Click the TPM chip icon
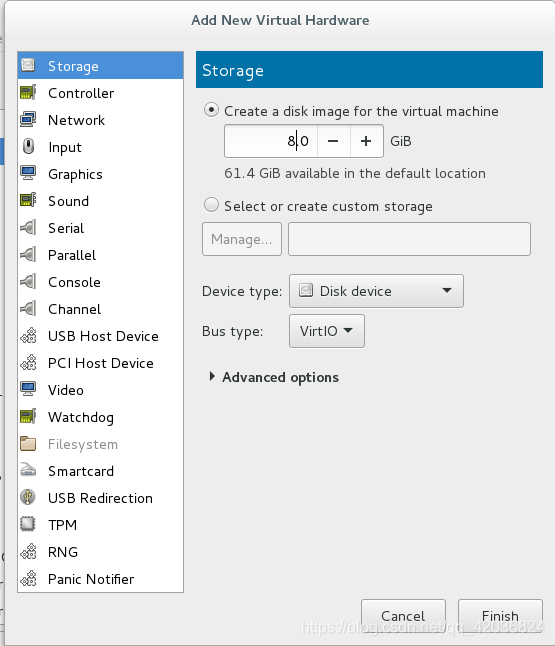The image size is (555, 646). coord(28,524)
